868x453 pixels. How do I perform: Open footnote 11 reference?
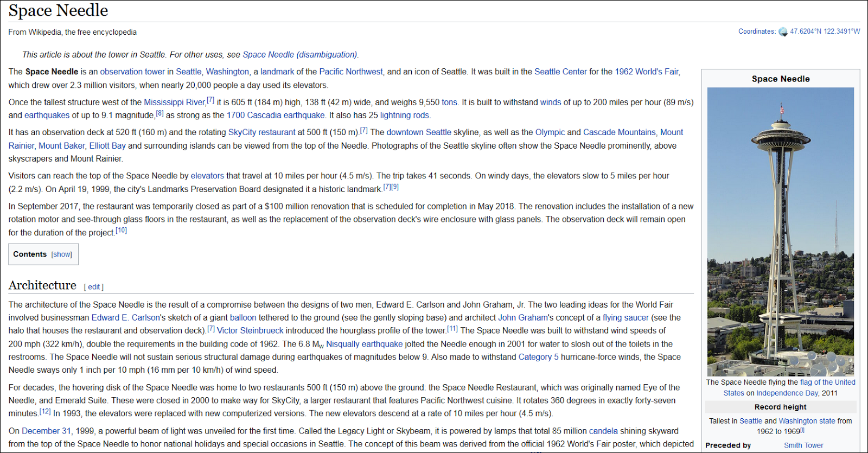tap(452, 328)
